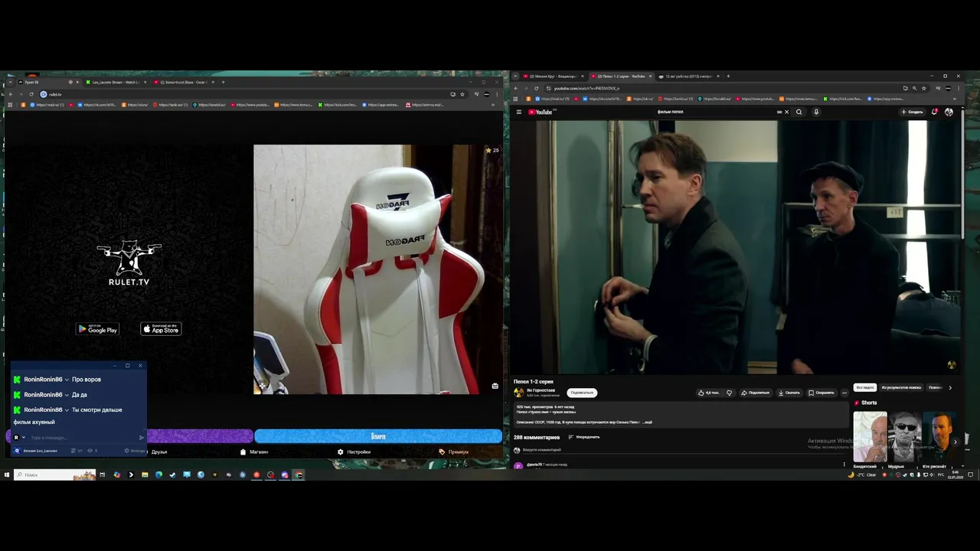Open chat settings gear in chat popup
This screenshot has height=551, width=980.
point(126,451)
